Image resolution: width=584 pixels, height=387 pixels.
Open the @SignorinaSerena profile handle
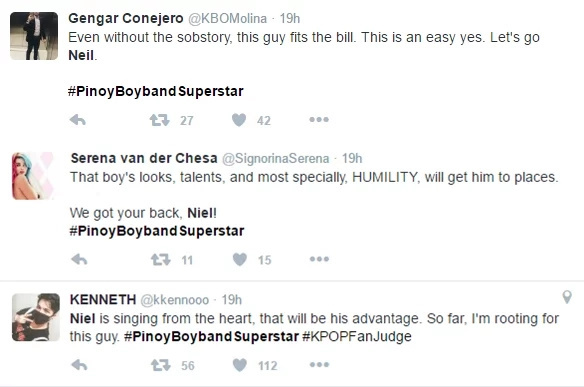276,158
